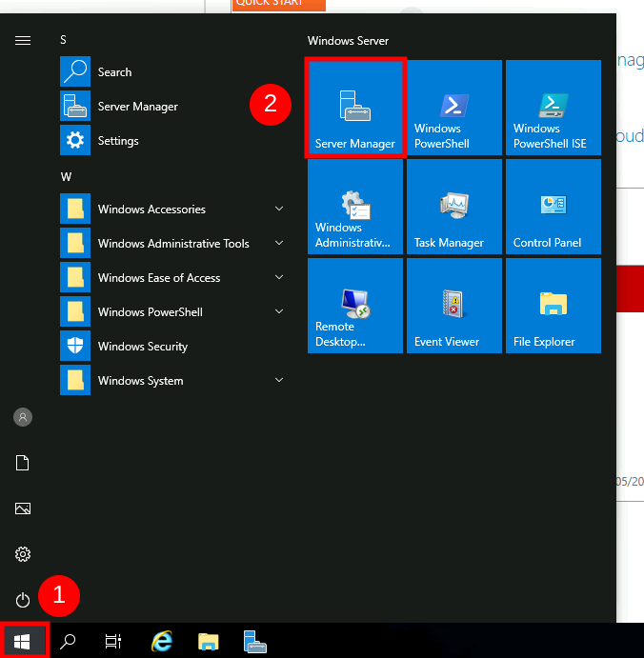Open the Settings gear in the sidebar

point(23,554)
